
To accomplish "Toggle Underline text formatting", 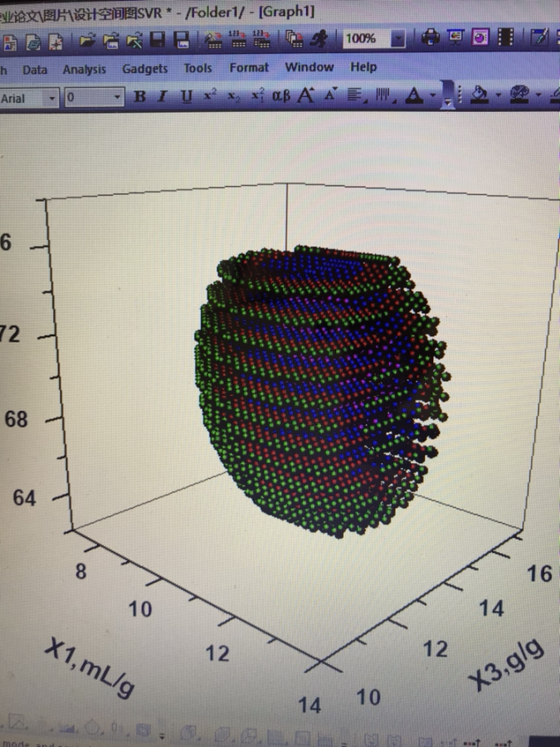I will [186, 97].
